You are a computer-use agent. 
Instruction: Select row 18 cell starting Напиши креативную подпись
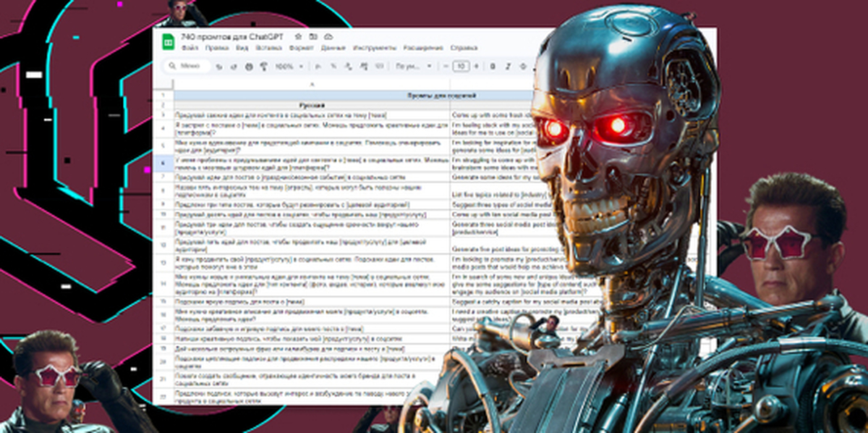(x=311, y=338)
